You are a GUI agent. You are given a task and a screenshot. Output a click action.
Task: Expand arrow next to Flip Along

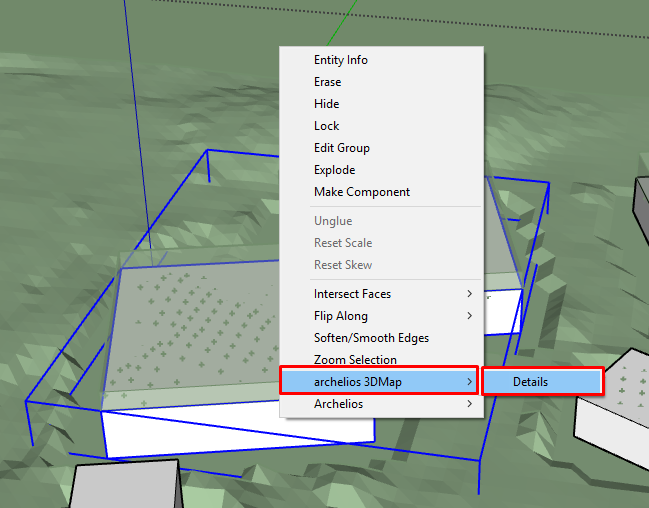coord(469,315)
